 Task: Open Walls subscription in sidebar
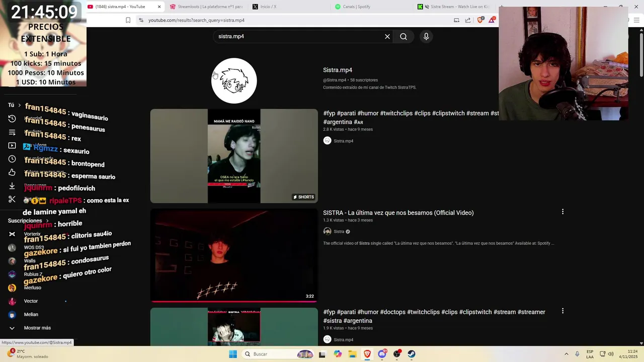click(30, 261)
